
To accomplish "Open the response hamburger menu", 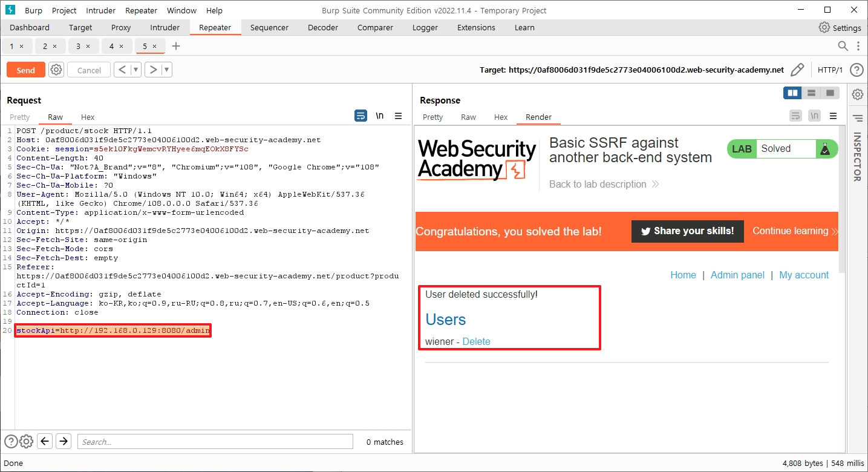I will [834, 116].
